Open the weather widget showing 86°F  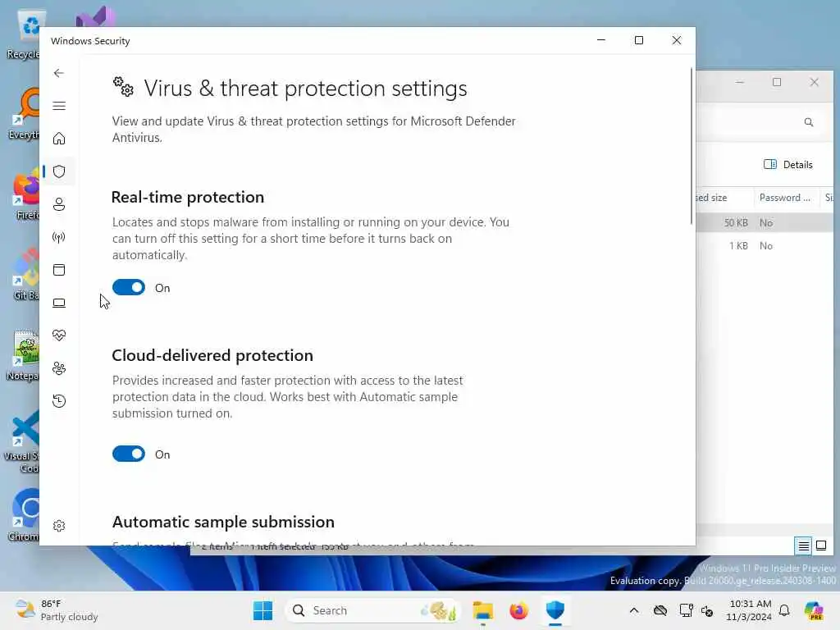pyautogui.click(x=57, y=610)
